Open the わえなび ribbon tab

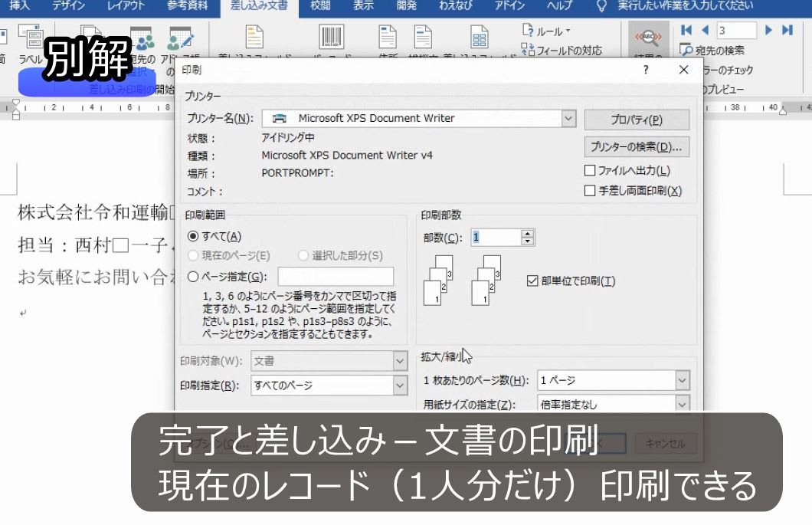pos(456,5)
